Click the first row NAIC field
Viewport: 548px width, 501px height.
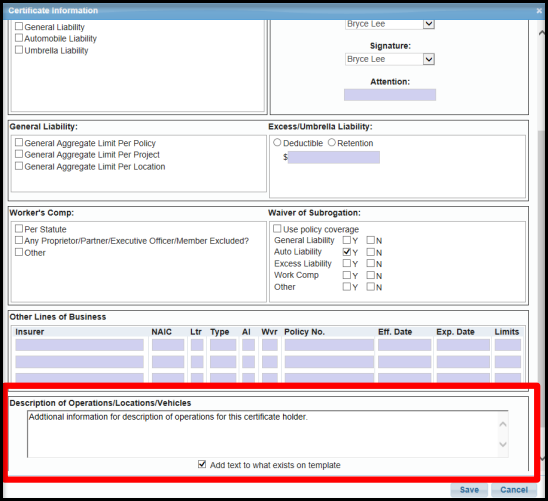click(x=168, y=345)
